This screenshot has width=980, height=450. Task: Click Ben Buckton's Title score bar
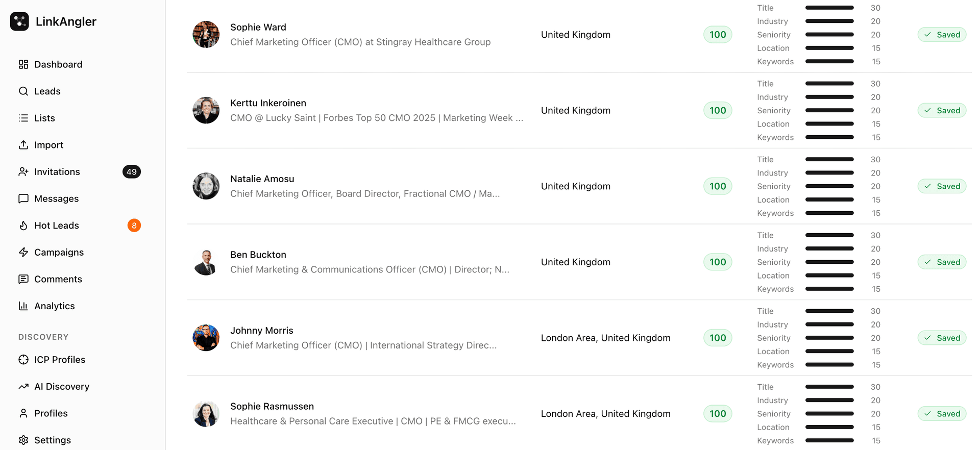[829, 235]
